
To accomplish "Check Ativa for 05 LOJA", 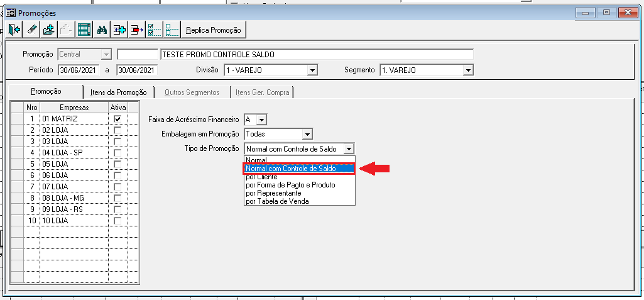I will [x=118, y=164].
